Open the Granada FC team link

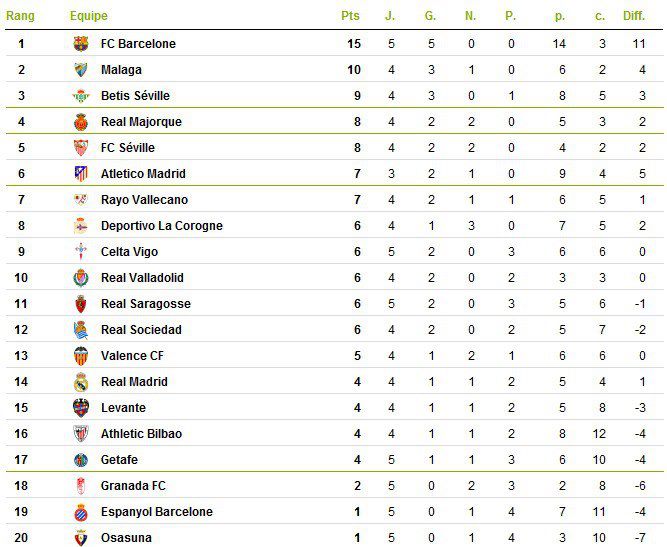pos(133,485)
